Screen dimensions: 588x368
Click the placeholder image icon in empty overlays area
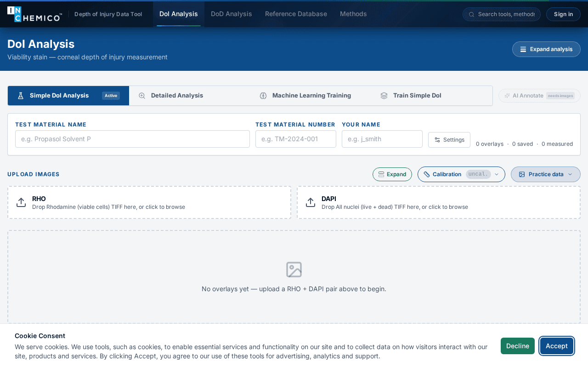[x=294, y=270]
